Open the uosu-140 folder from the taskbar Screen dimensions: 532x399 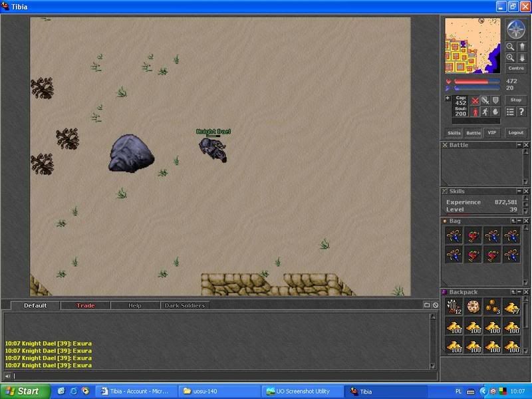[x=219, y=391]
